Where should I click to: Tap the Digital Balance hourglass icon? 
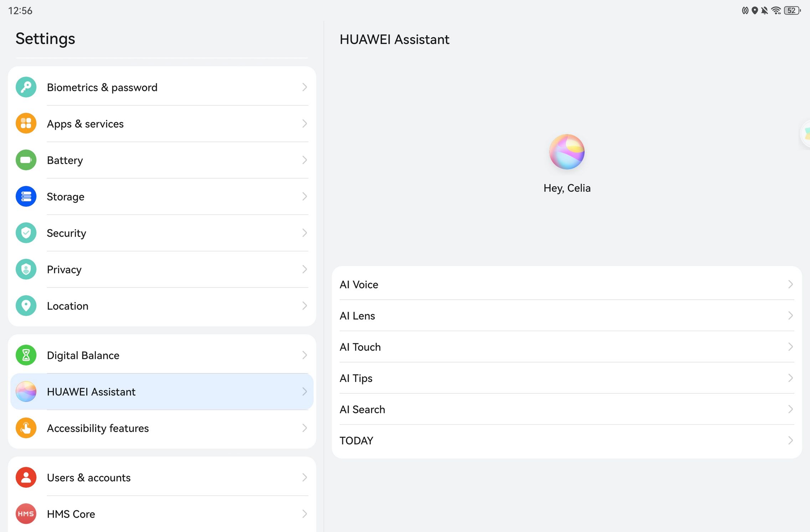click(x=26, y=355)
